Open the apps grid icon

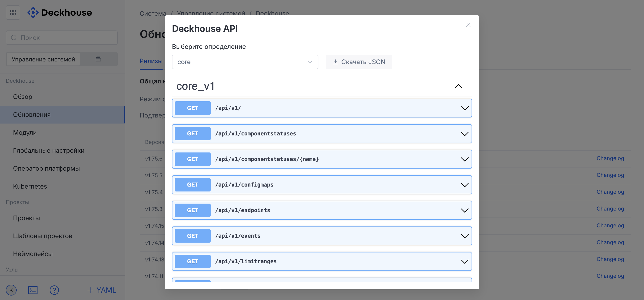click(13, 13)
